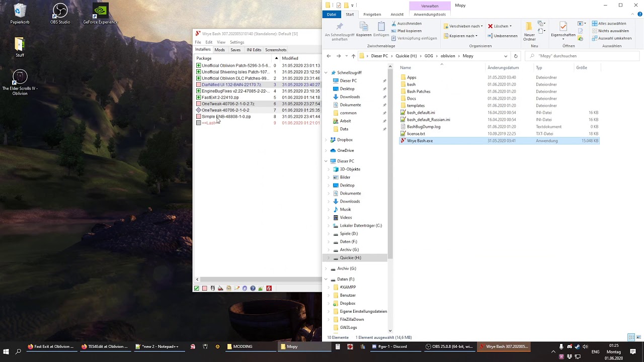Expand Lokaler Datenträger (C:) node
This screenshot has width=644, height=362.
click(x=329, y=225)
